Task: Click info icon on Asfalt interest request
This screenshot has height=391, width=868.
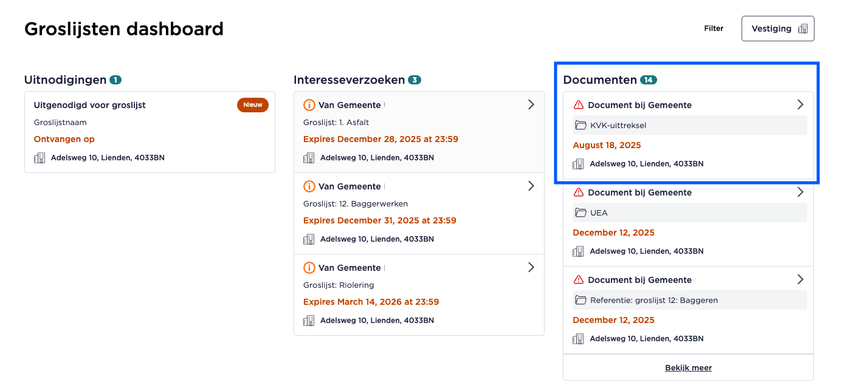Action: tap(309, 105)
